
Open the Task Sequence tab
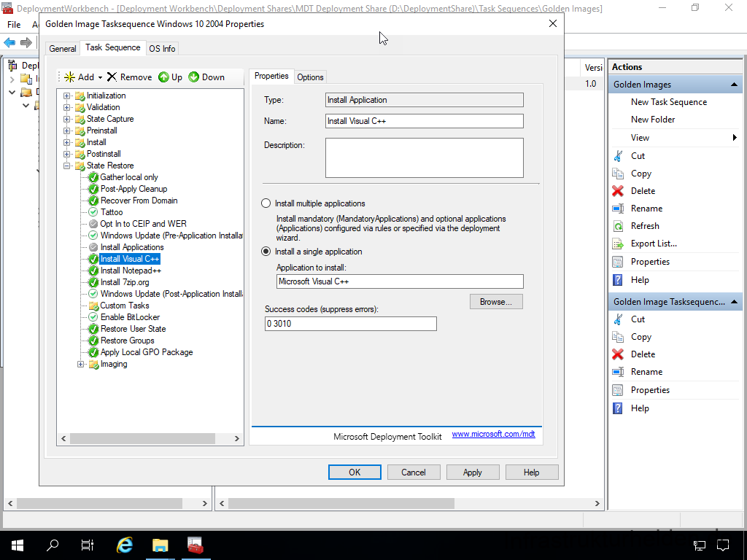click(113, 47)
